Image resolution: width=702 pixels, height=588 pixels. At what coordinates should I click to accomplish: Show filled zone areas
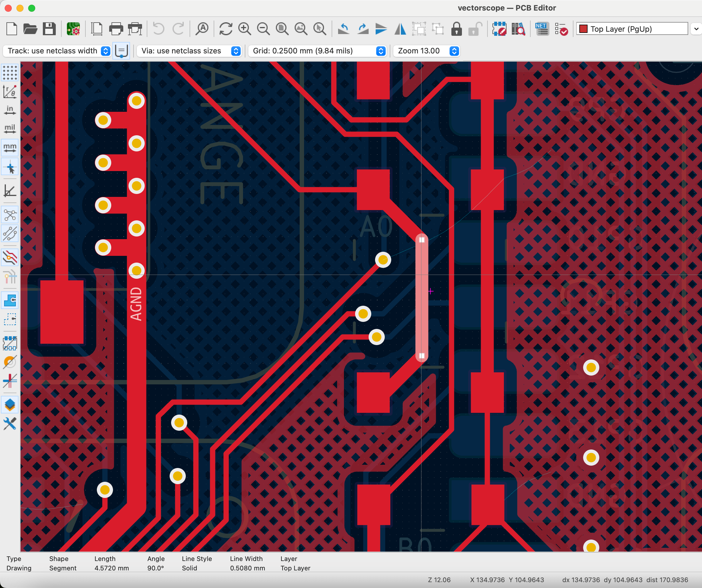click(x=10, y=300)
